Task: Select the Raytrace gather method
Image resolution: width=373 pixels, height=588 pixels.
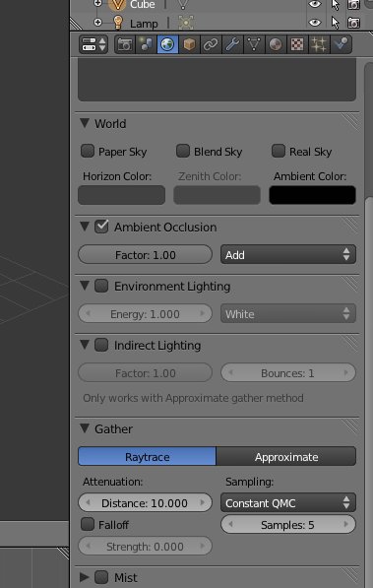Action: [x=147, y=456]
